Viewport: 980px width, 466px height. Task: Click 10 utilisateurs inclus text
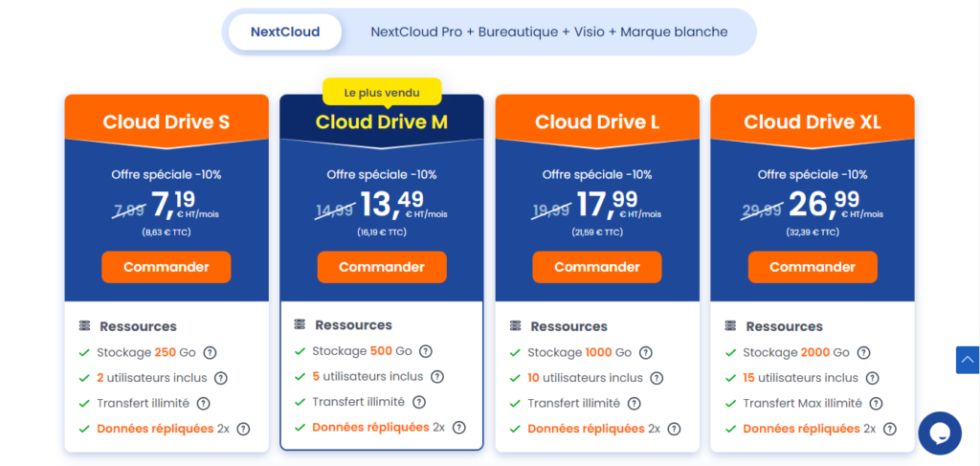(585, 378)
